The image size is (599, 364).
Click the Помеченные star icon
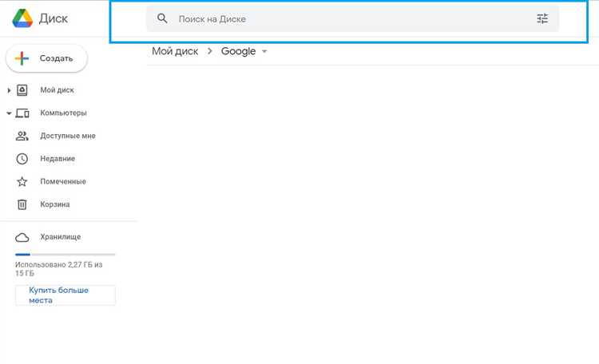22,182
